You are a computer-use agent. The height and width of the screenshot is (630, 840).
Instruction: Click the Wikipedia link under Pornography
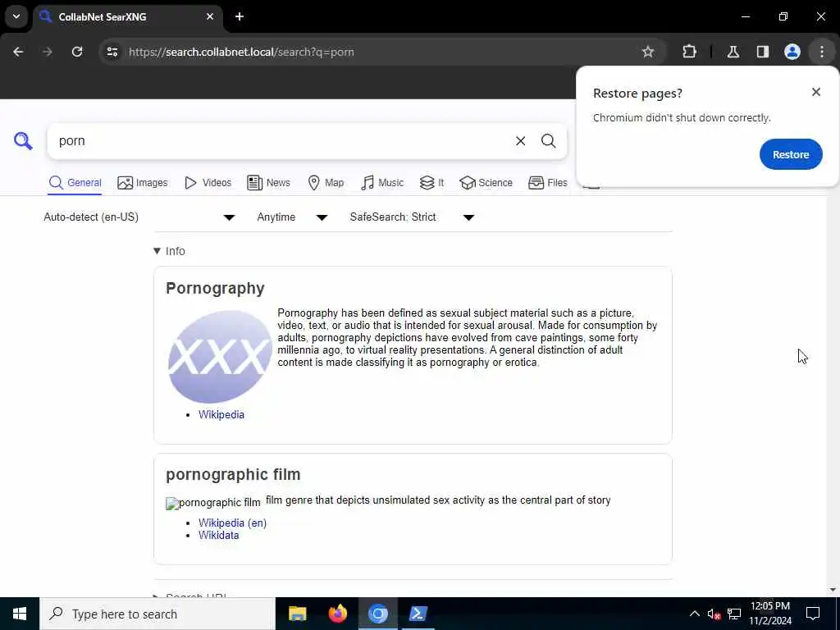click(x=221, y=414)
